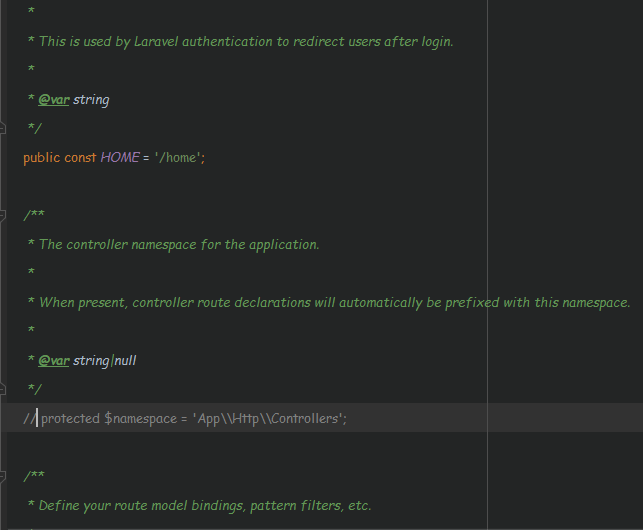643x530 pixels.
Task: Click the 'const' keyword
Action: (x=81, y=158)
